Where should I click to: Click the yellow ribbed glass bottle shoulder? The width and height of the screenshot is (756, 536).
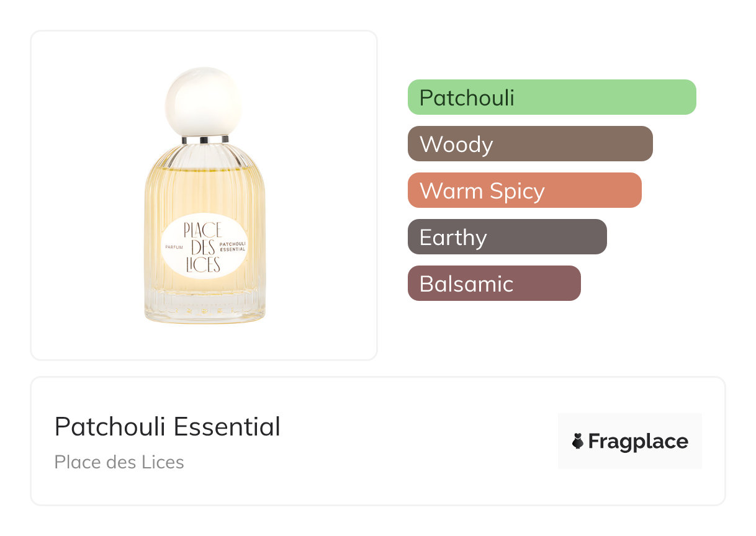(x=204, y=160)
